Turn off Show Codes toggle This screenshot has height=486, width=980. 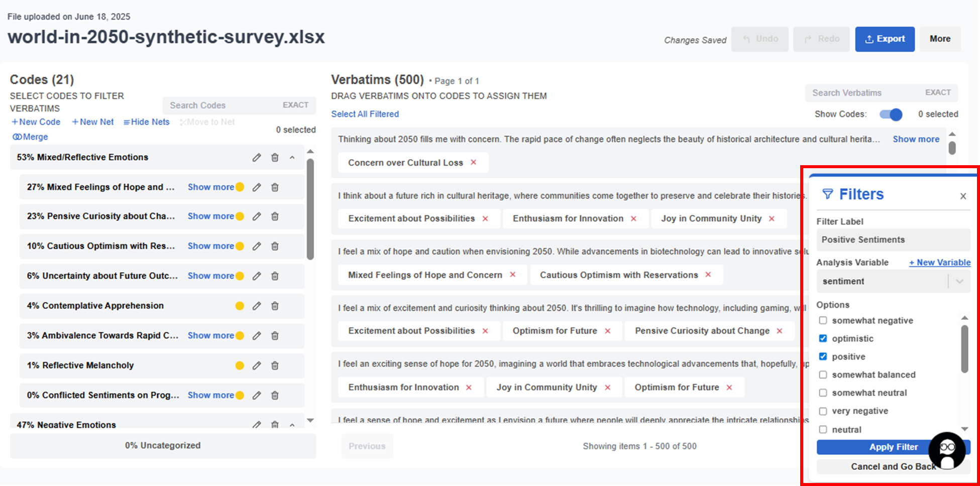tap(891, 114)
